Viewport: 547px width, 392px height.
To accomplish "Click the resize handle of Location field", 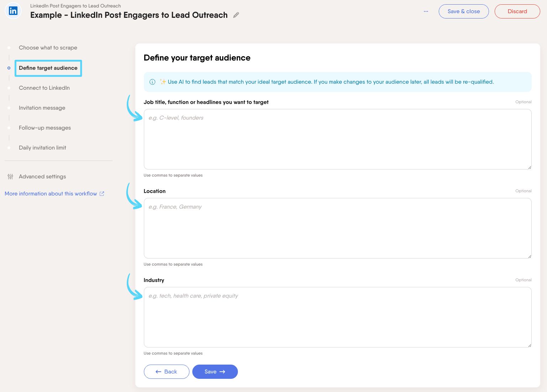I will point(530,256).
